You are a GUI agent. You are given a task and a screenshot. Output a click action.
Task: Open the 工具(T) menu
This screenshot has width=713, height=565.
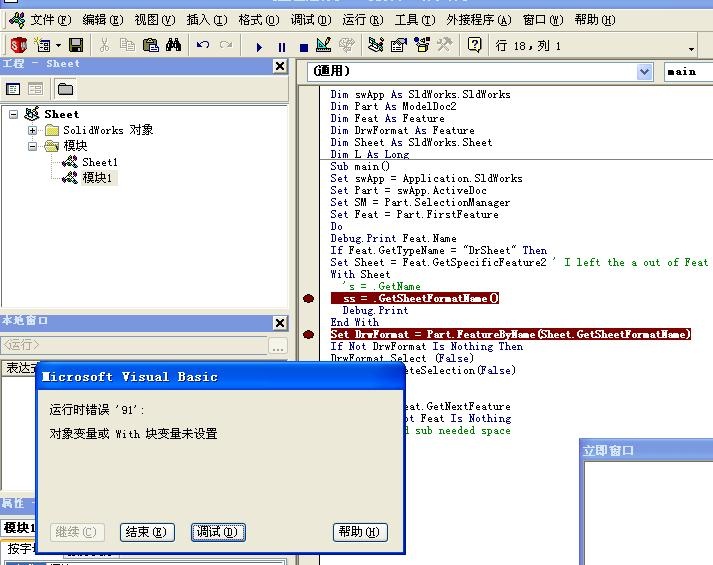(415, 20)
